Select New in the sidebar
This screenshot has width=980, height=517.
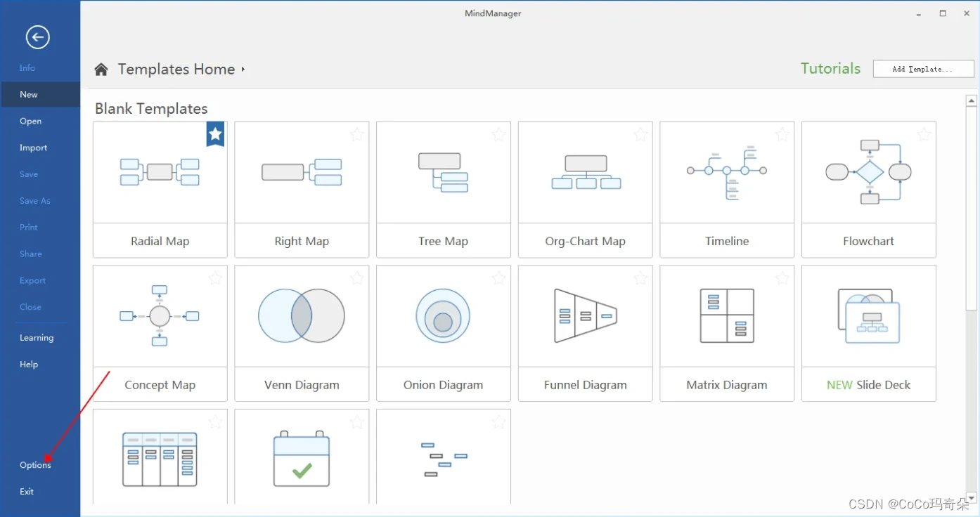(x=41, y=94)
